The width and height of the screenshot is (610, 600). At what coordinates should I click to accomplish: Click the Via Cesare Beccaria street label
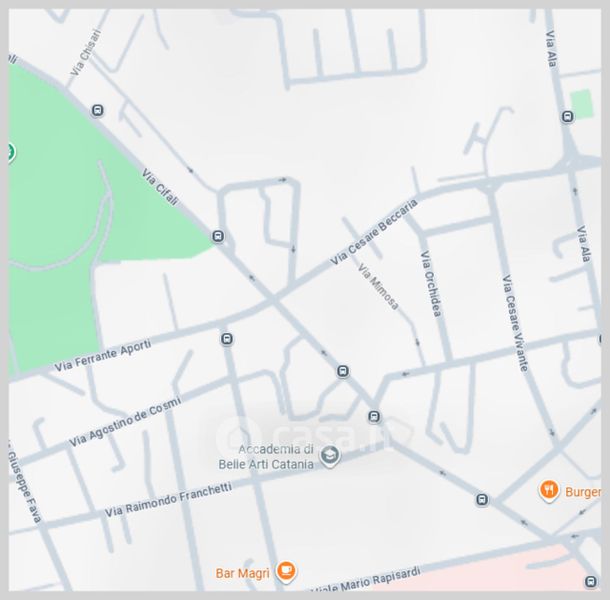[373, 232]
